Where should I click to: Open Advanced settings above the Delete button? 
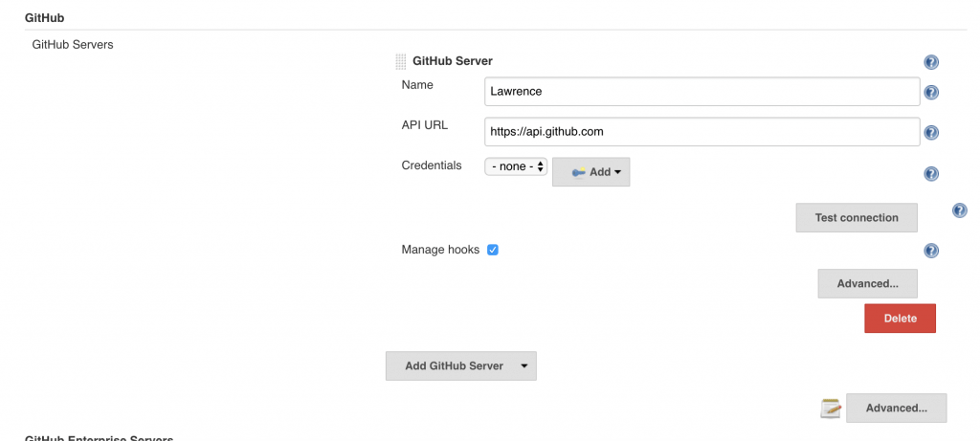867,283
